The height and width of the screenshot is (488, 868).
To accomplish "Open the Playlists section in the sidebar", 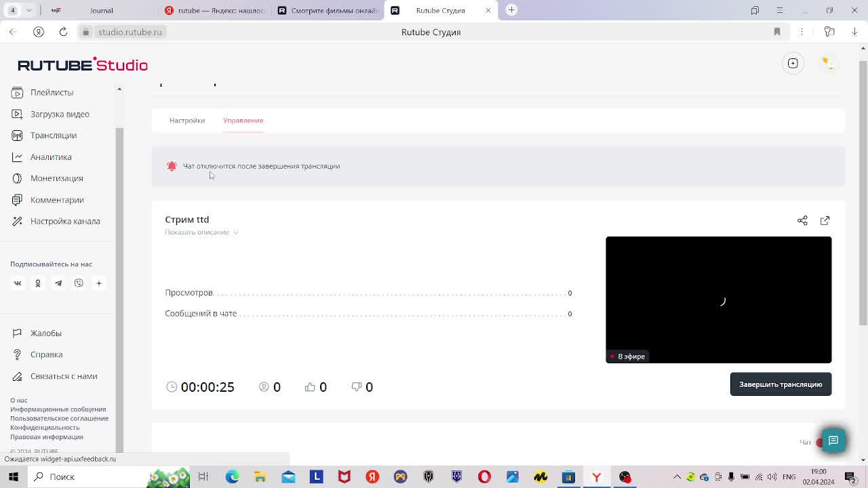I will point(42,92).
